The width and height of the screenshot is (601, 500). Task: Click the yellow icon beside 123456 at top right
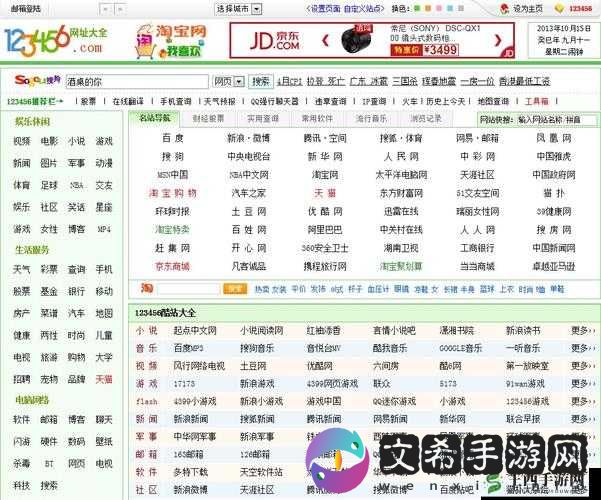tap(559, 8)
